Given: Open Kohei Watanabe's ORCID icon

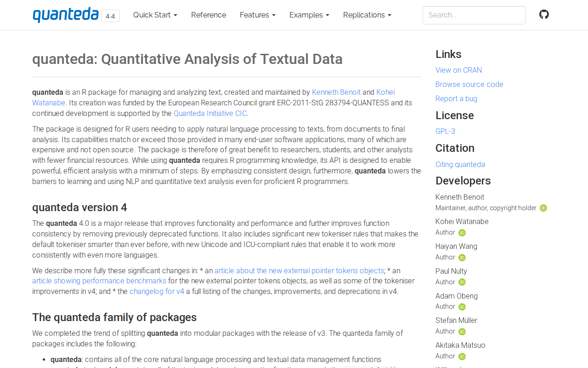Looking at the screenshot, I should (x=462, y=233).
